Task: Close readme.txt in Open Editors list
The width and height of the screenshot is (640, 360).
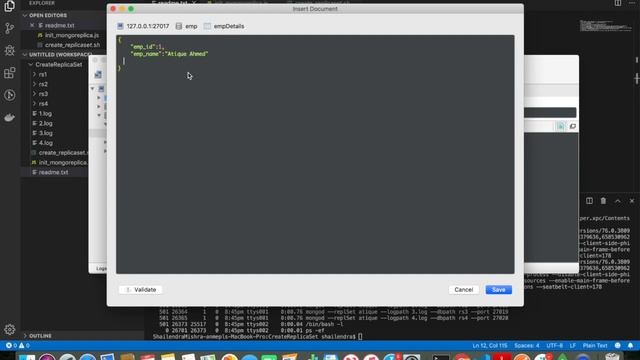Action: [32, 25]
